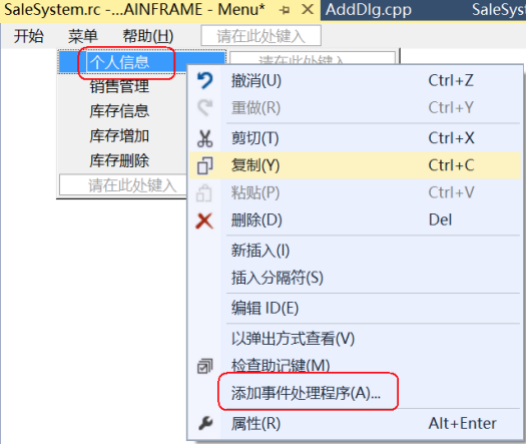The height and width of the screenshot is (446, 528).
Task: Choose 撤消(U) from context menu
Action: [355, 81]
